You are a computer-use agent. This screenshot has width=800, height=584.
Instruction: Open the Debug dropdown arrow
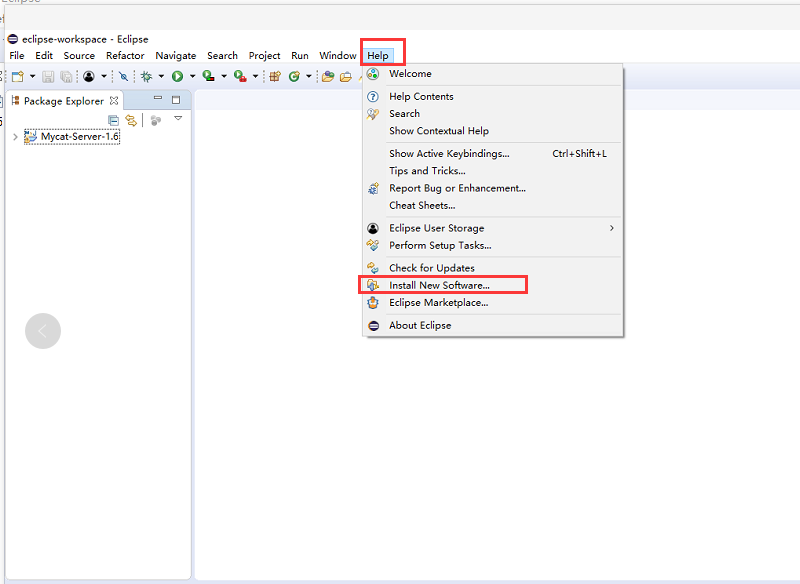(161, 77)
